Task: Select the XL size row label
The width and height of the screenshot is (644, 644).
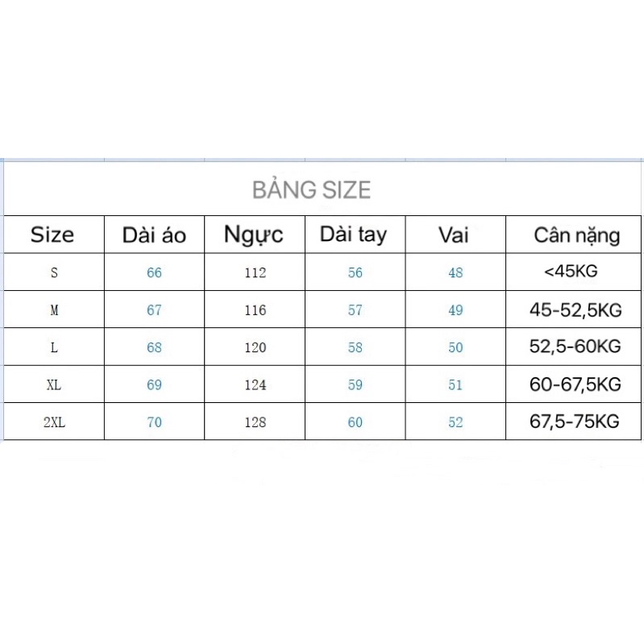Action: pos(54,385)
